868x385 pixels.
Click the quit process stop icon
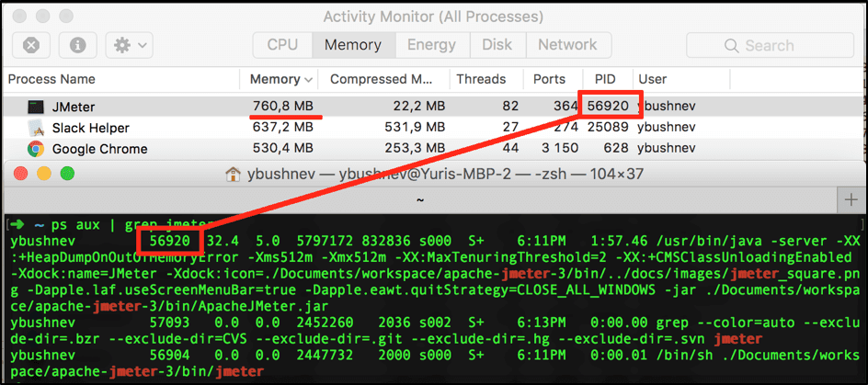30,45
